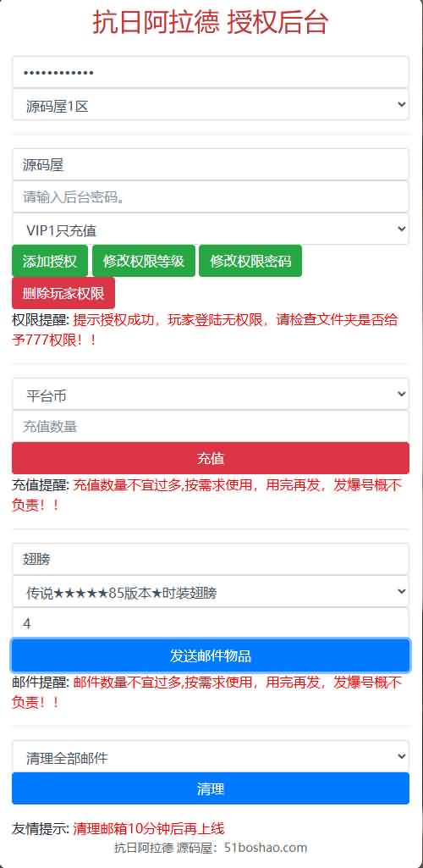Click 修改权限密码 button

point(250,261)
